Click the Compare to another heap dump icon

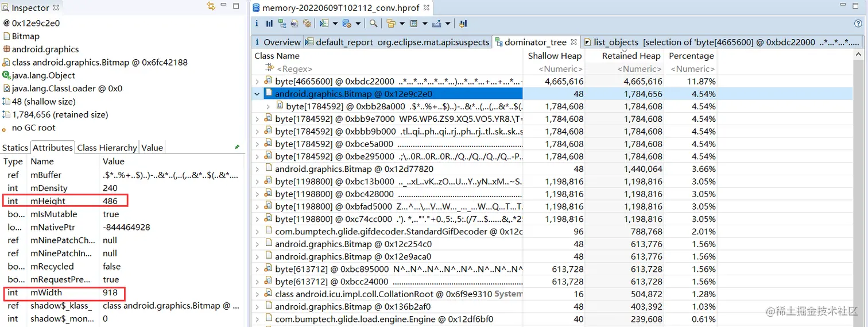tap(463, 24)
